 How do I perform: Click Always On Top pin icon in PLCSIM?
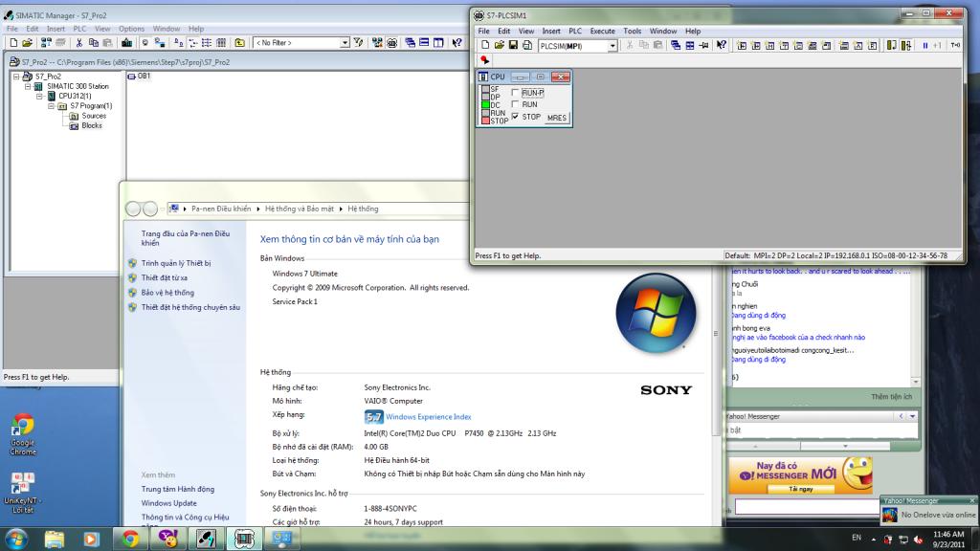coord(703,45)
